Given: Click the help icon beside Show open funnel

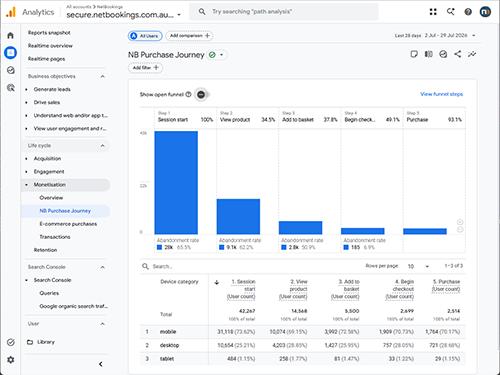Looking at the screenshot, I should [188, 94].
